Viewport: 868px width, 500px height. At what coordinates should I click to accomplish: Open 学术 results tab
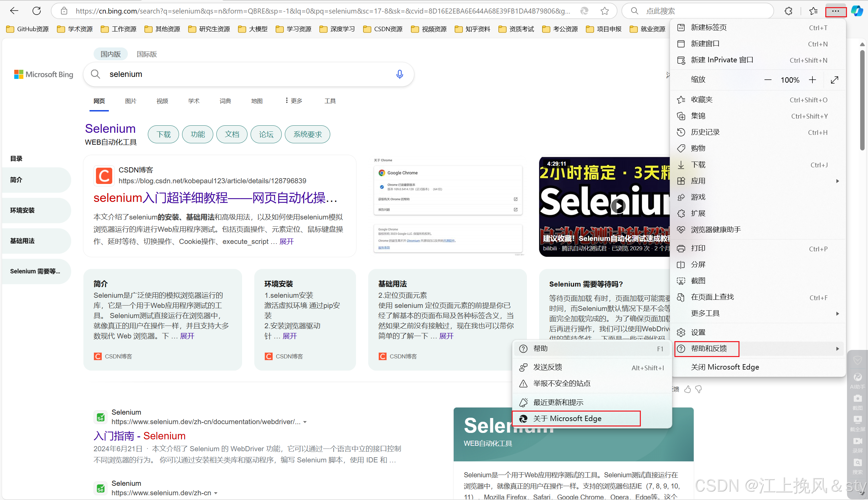tap(194, 101)
